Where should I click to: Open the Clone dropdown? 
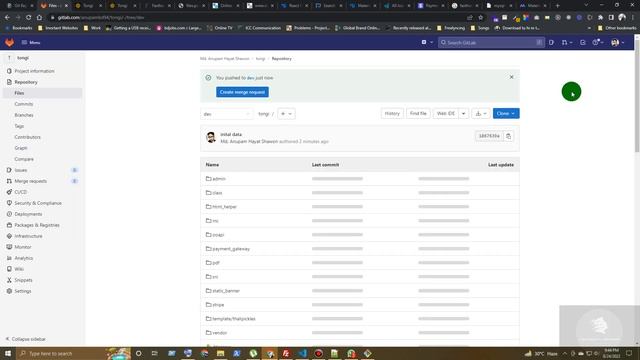506,113
